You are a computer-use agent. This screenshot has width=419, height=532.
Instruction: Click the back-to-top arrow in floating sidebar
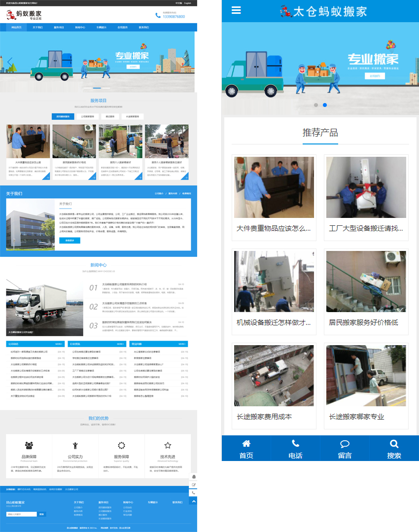point(194,501)
